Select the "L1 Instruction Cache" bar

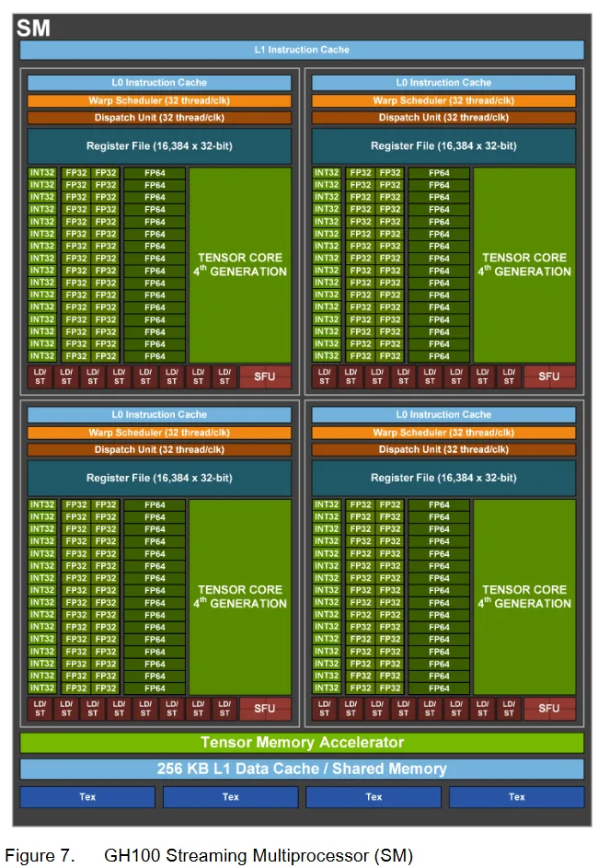pyautogui.click(x=302, y=50)
